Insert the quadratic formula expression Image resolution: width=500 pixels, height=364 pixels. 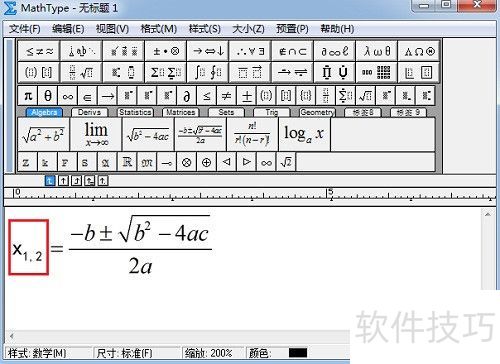(x=200, y=135)
